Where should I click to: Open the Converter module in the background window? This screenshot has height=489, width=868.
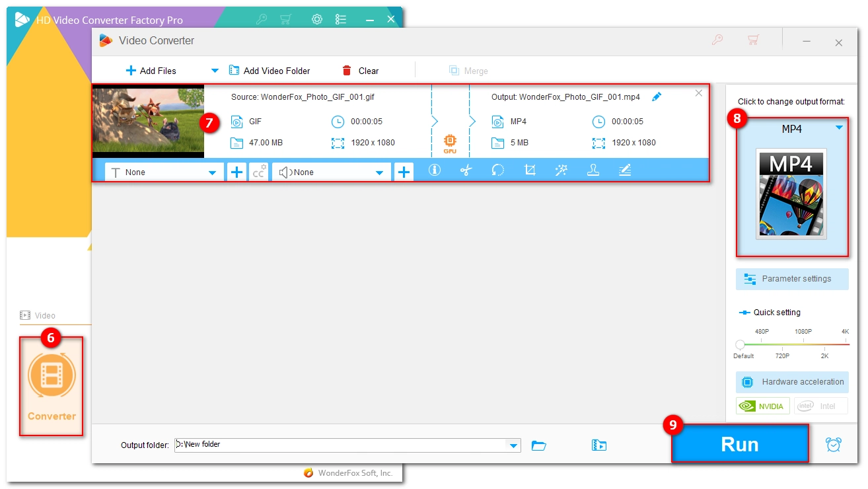point(52,386)
